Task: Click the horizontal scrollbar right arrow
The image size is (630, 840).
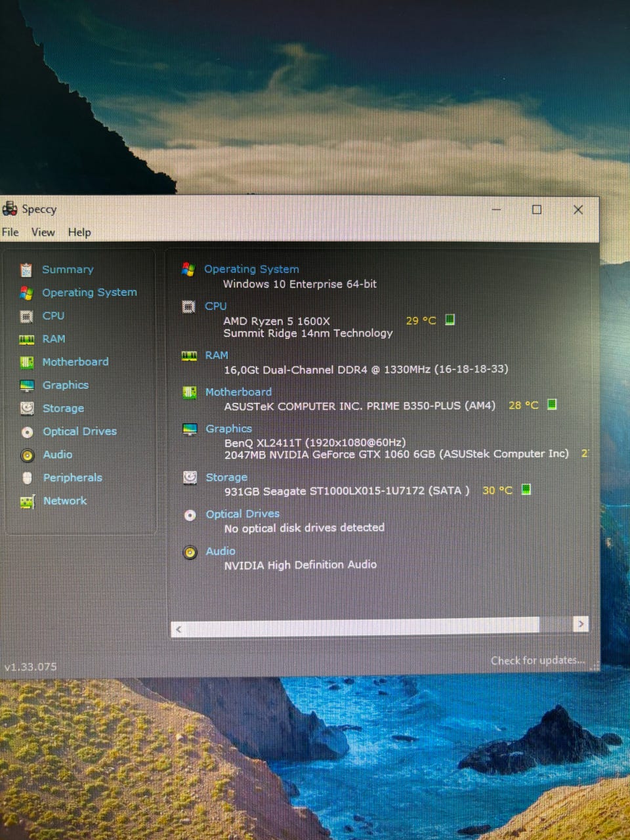Action: [581, 624]
